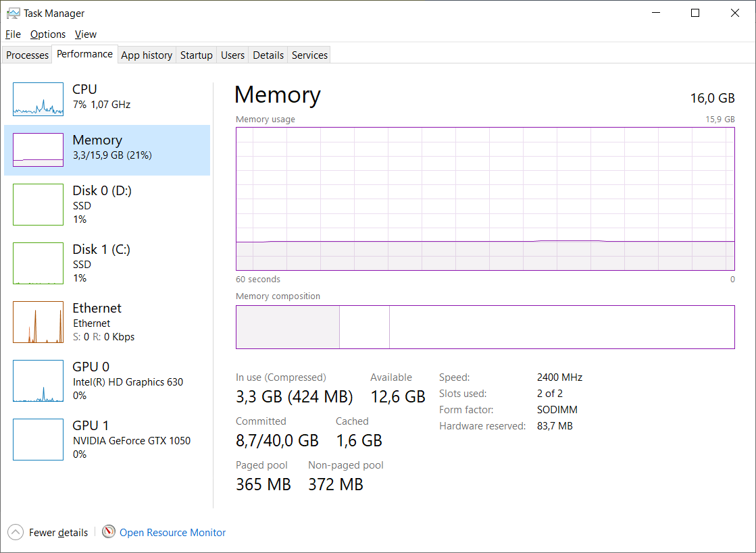Click the standby segment of Memory composition
This screenshot has height=553, width=756.
coord(365,327)
